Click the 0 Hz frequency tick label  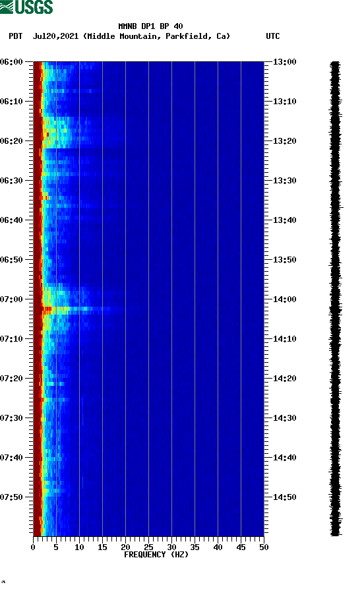(33, 547)
